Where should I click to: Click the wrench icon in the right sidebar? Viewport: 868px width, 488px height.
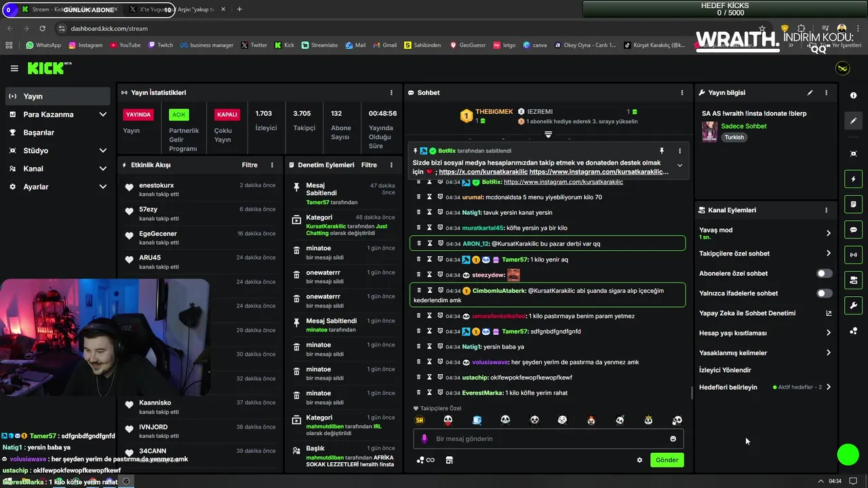854,306
